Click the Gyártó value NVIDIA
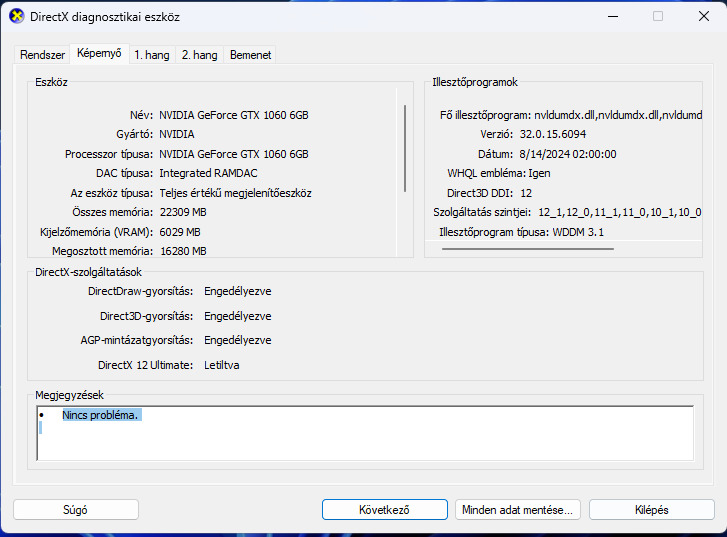The image size is (727, 537). pos(177,134)
